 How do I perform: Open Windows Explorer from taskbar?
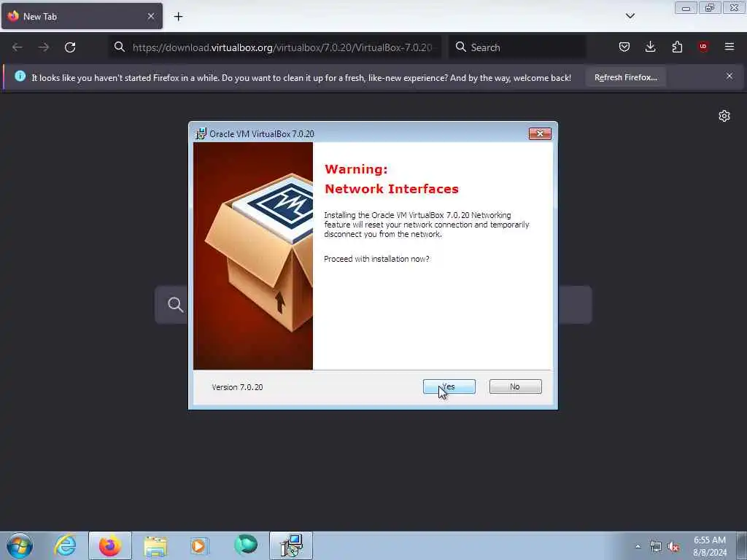tap(155, 545)
